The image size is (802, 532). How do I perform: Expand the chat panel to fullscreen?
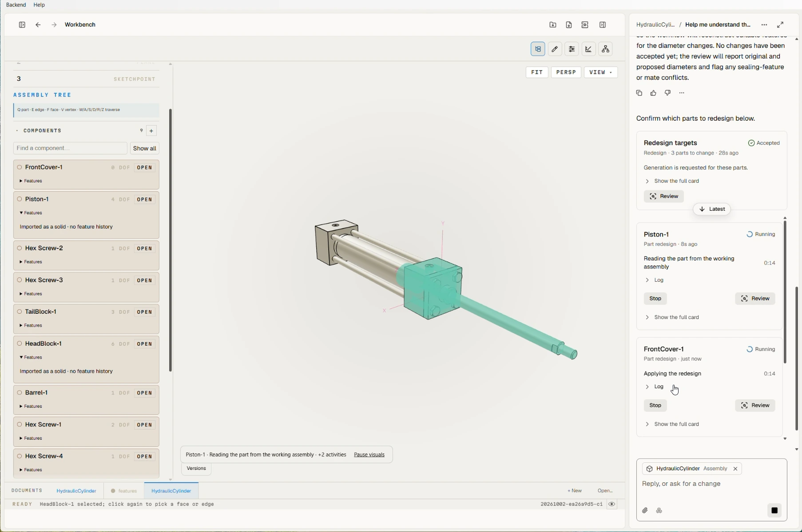point(780,25)
